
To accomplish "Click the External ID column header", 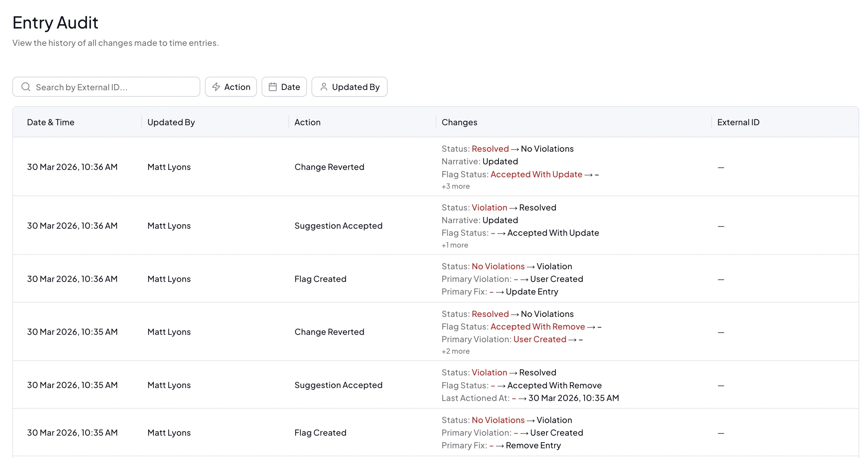I will coord(738,122).
